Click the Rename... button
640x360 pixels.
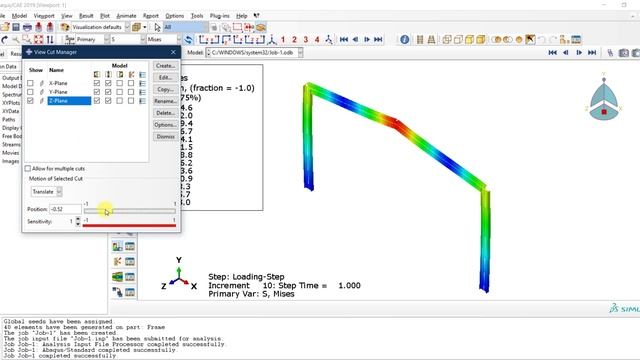point(166,101)
